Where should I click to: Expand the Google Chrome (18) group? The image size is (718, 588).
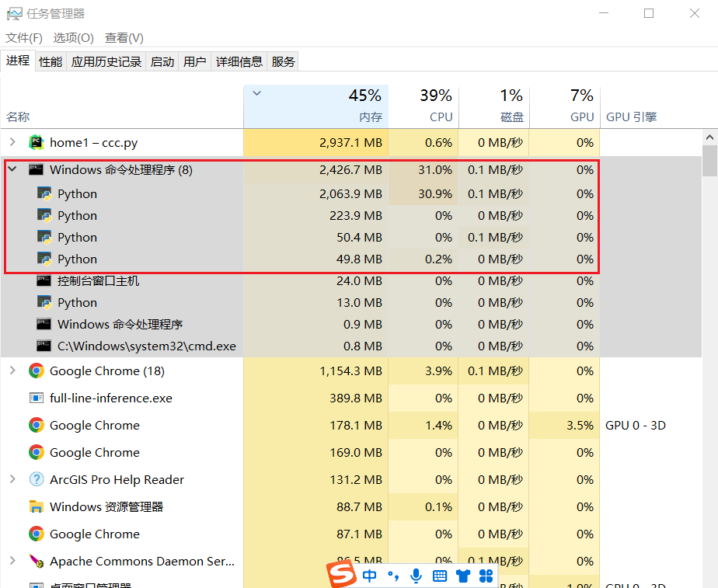coord(12,371)
